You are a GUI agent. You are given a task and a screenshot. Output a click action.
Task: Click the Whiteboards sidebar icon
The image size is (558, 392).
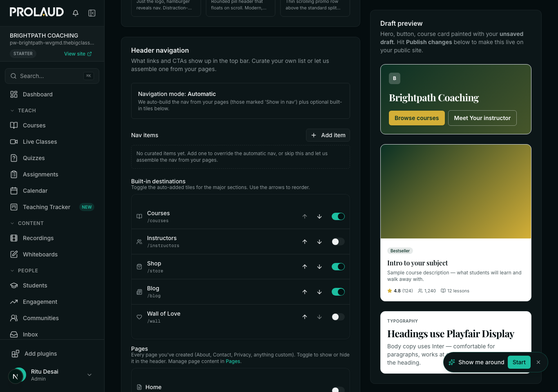(14, 254)
